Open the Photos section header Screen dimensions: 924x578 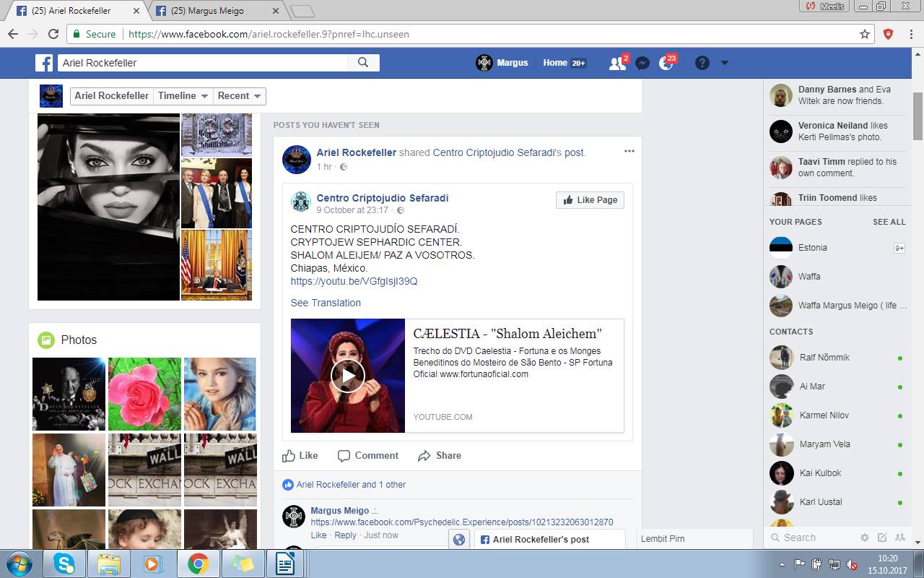(79, 340)
